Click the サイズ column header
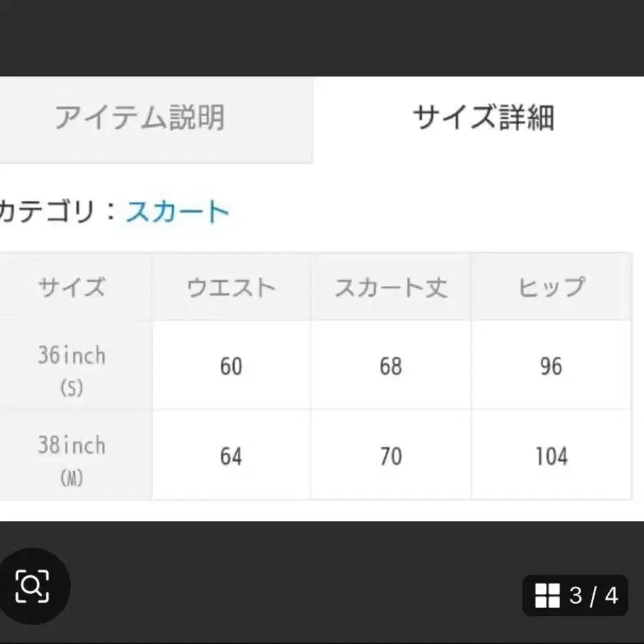The image size is (644, 644). click(x=72, y=288)
